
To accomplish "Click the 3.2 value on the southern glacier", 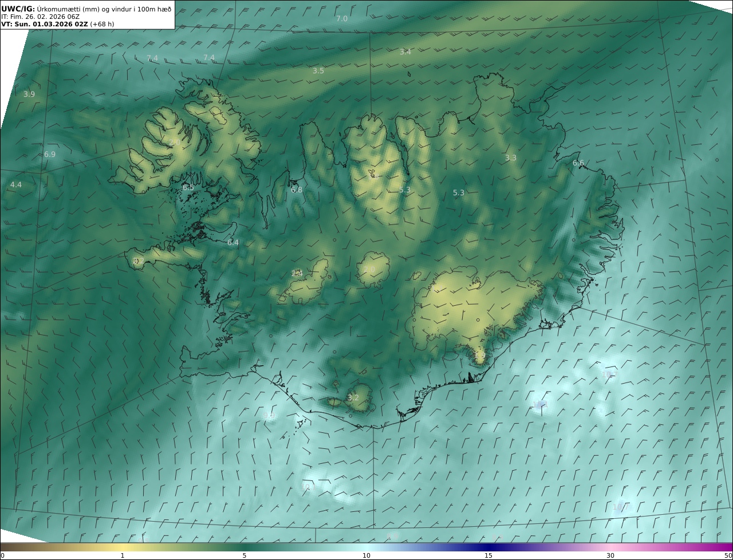I will pyautogui.click(x=353, y=398).
